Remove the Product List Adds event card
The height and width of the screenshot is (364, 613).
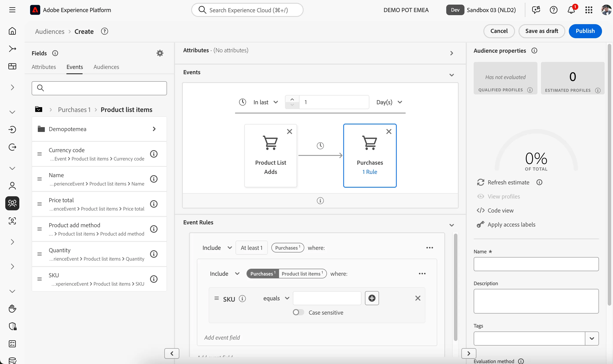pos(290,132)
